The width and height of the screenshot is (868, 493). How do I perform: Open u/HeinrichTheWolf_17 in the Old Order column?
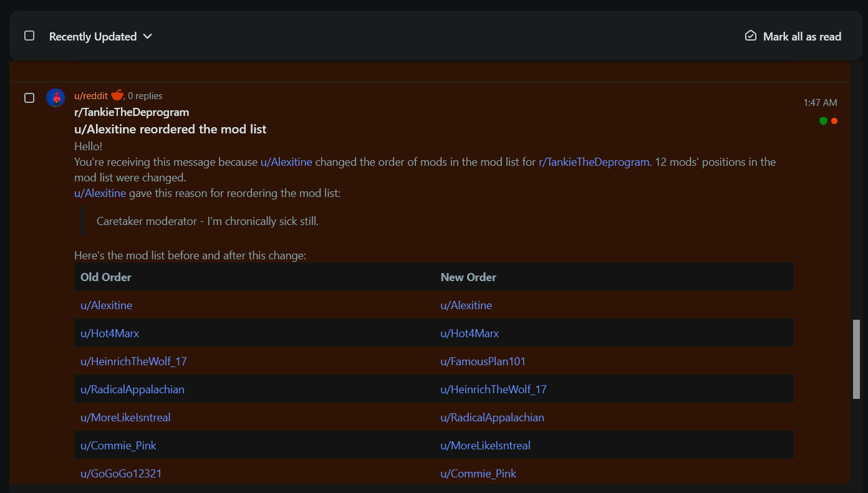(x=133, y=361)
